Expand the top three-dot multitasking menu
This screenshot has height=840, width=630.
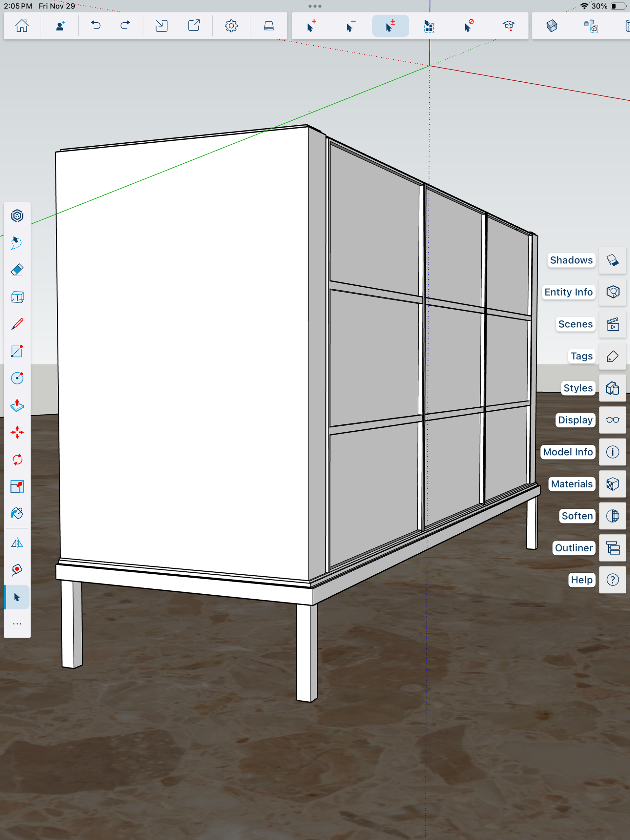(x=315, y=6)
